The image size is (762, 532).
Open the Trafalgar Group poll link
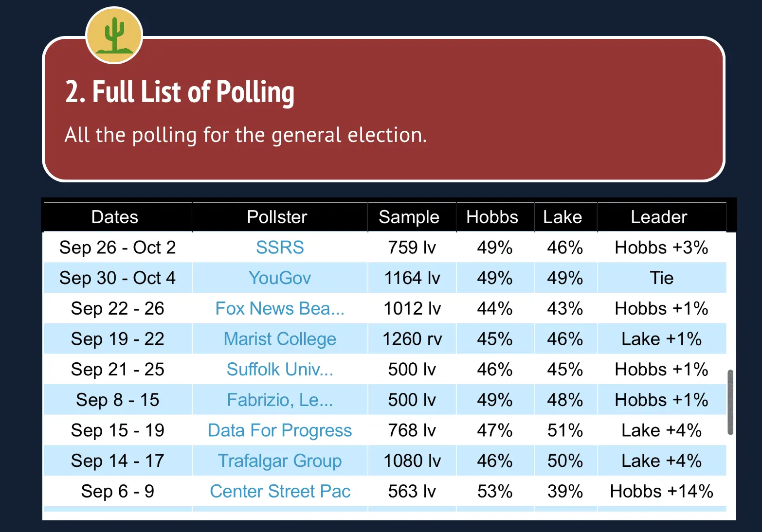point(280,461)
